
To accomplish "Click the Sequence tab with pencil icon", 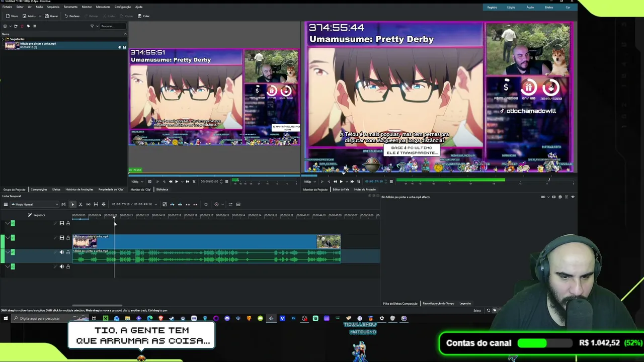I will click(x=37, y=215).
